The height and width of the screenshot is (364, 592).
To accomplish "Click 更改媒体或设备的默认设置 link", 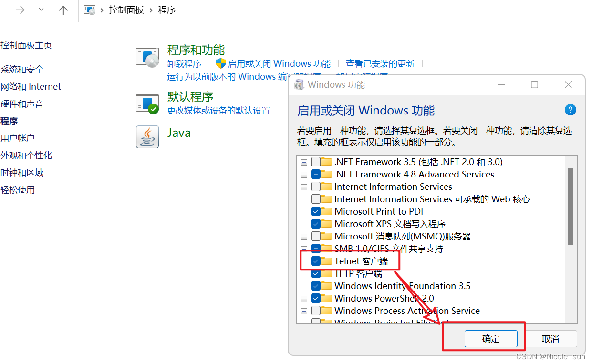I will (218, 110).
